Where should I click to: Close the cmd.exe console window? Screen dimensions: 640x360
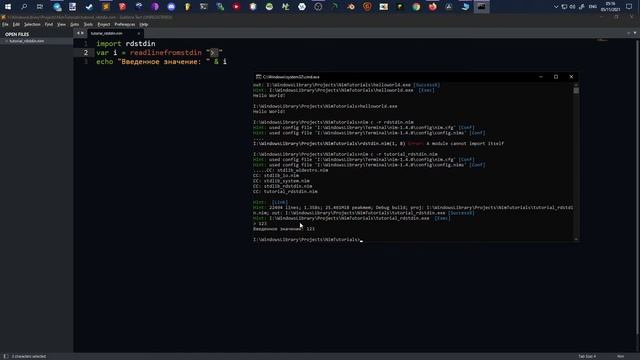coord(571,77)
